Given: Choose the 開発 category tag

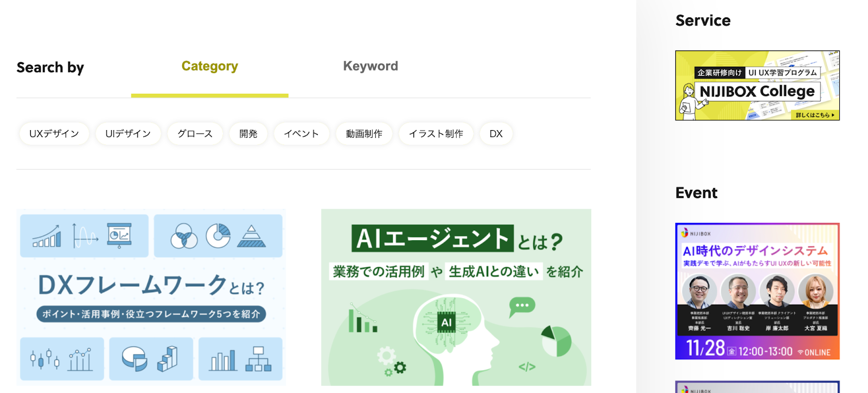Looking at the screenshot, I should pyautogui.click(x=248, y=134).
